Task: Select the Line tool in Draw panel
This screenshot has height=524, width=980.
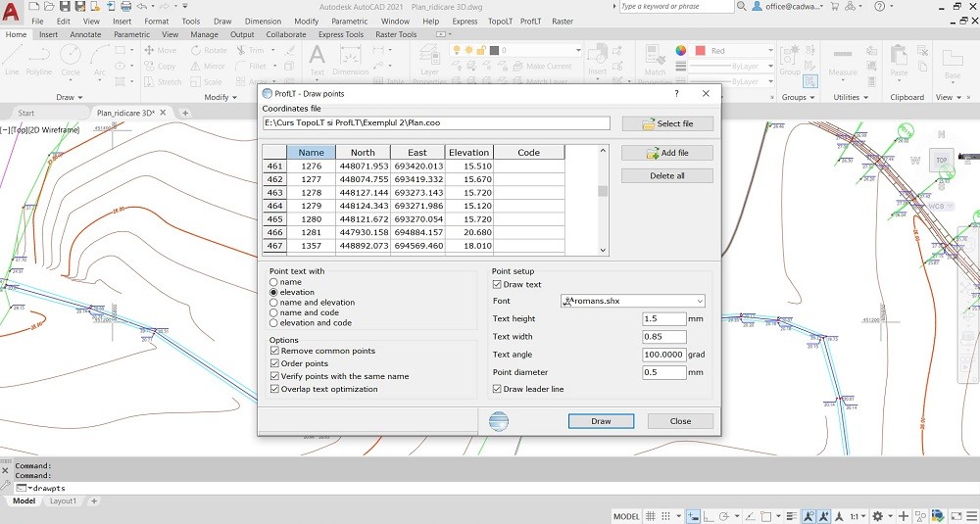Action: 12,60
